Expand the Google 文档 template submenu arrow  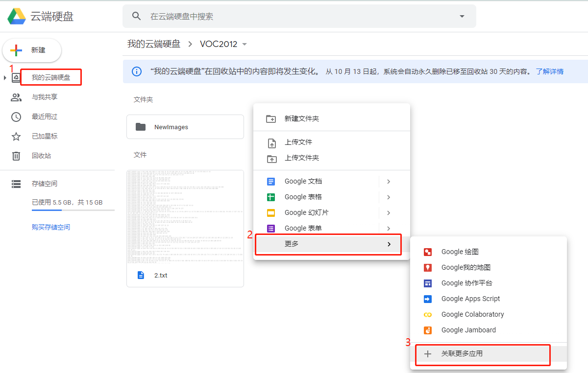pyautogui.click(x=389, y=181)
